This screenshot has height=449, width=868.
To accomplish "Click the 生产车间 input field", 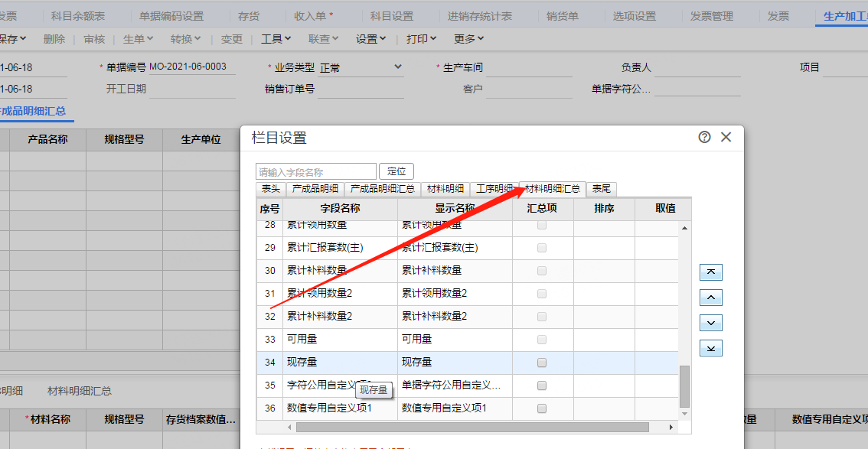I will (529, 68).
